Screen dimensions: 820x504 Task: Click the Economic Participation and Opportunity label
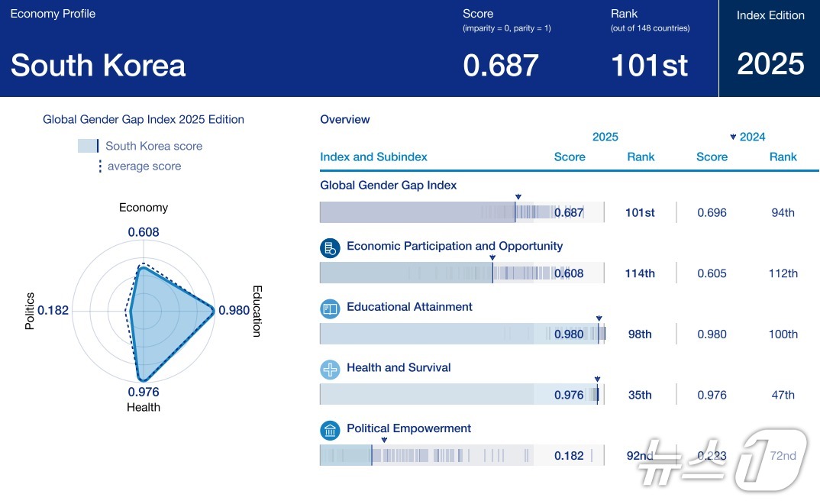point(454,246)
